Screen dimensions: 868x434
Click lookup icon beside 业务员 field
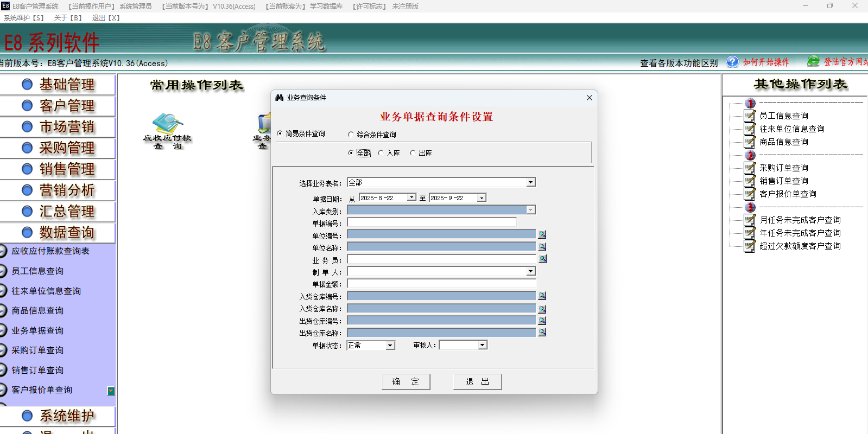click(x=542, y=259)
